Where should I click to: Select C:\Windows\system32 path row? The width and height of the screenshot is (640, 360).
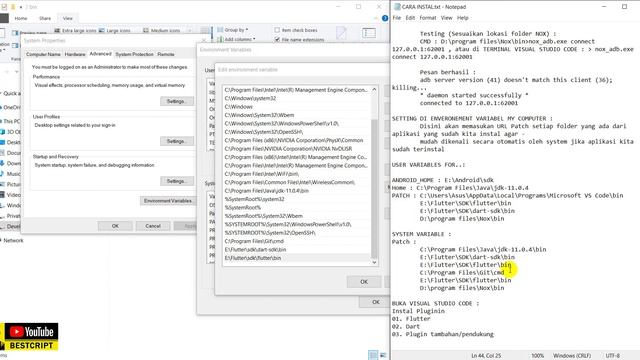(x=297, y=98)
